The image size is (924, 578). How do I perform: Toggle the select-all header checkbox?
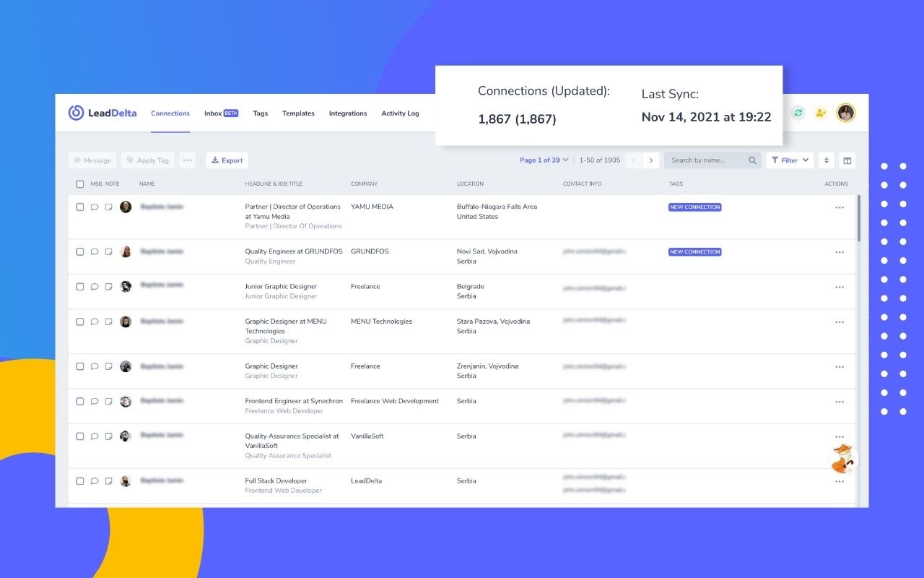[80, 184]
